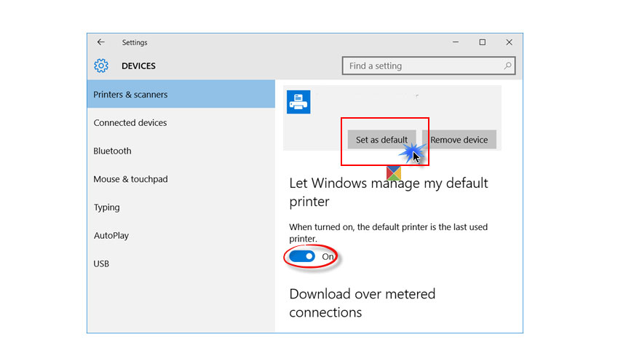The height and width of the screenshot is (364, 626).
Task: Open Printers & scanners section
Action: click(181, 94)
